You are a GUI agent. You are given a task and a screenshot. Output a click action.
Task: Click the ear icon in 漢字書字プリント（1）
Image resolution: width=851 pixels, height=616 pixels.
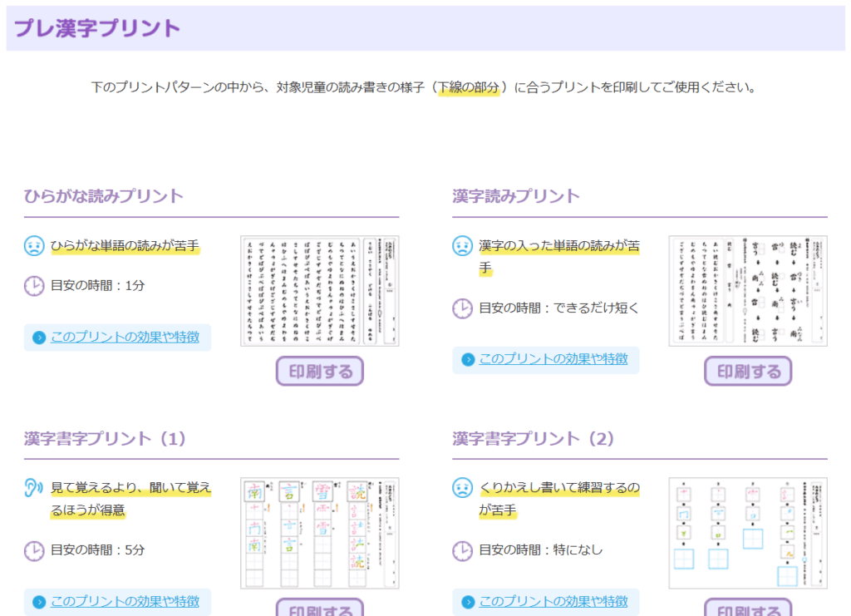tap(34, 488)
